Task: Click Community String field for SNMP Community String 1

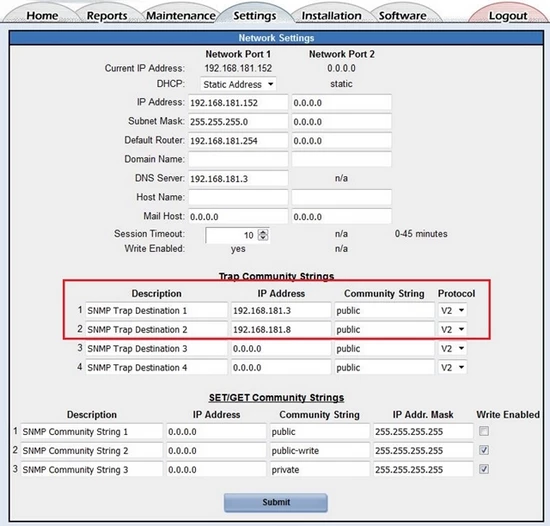Action: pos(320,431)
